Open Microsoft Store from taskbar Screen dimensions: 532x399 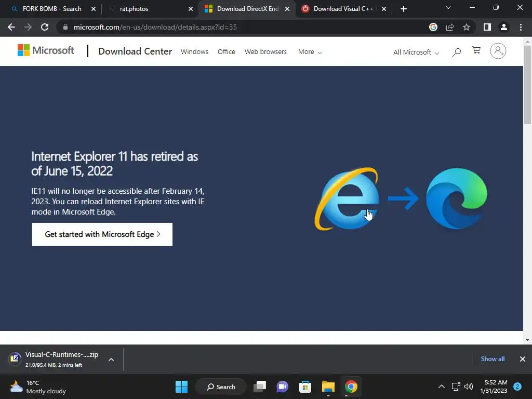(305, 387)
